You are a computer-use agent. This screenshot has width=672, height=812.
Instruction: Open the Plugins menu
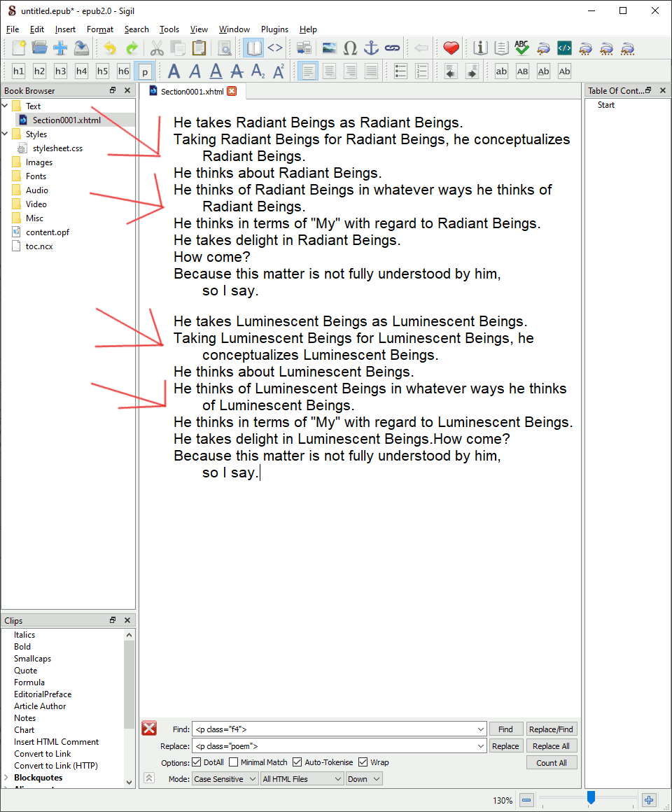[274, 29]
